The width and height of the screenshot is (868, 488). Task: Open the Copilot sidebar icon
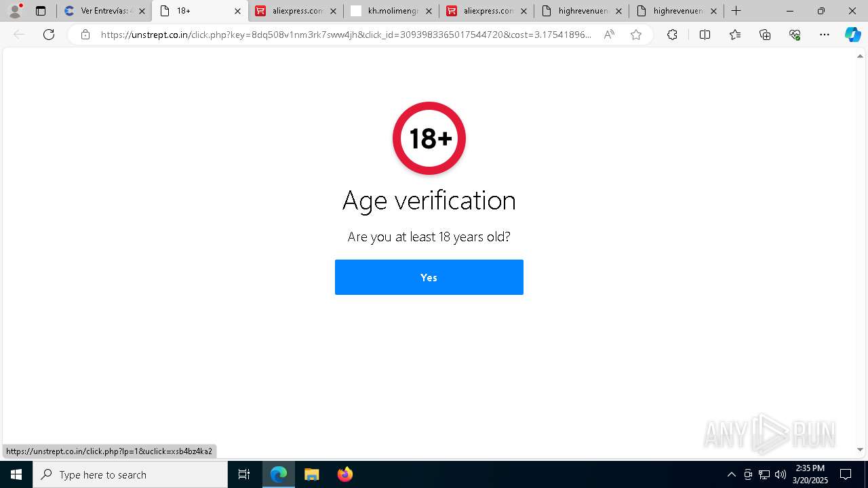click(852, 35)
